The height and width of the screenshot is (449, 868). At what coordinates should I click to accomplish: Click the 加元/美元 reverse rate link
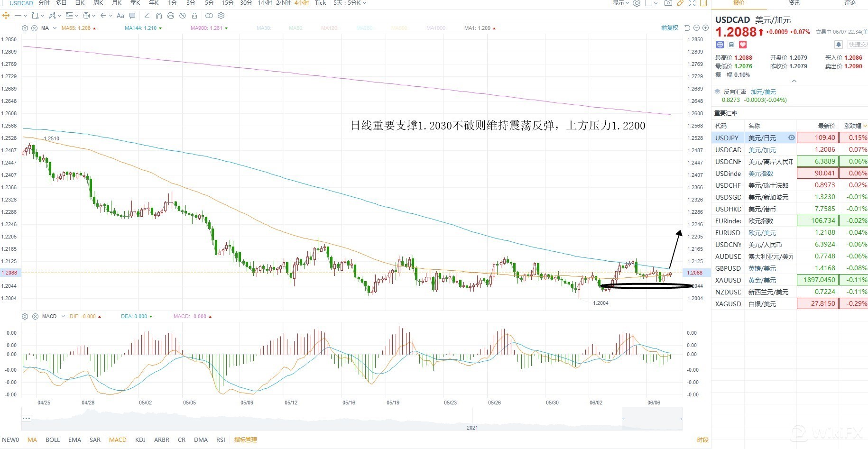(763, 92)
